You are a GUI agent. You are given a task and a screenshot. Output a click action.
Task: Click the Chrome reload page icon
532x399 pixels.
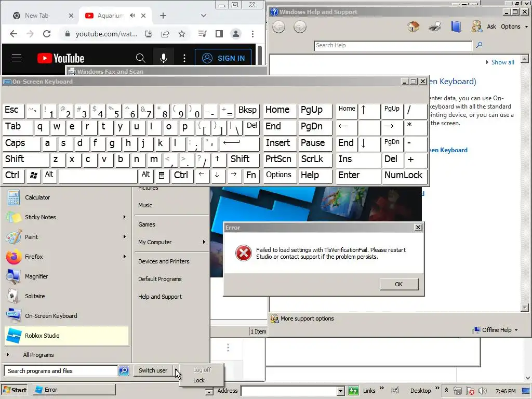click(47, 34)
